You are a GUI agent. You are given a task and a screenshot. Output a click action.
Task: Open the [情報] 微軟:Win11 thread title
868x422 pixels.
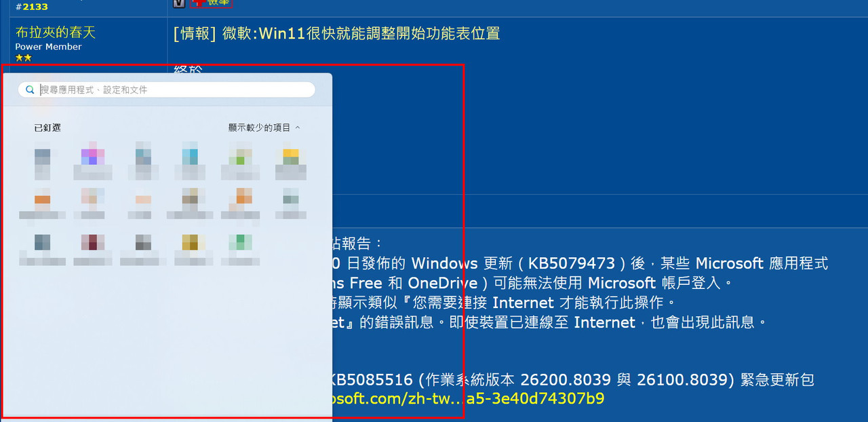pyautogui.click(x=336, y=33)
